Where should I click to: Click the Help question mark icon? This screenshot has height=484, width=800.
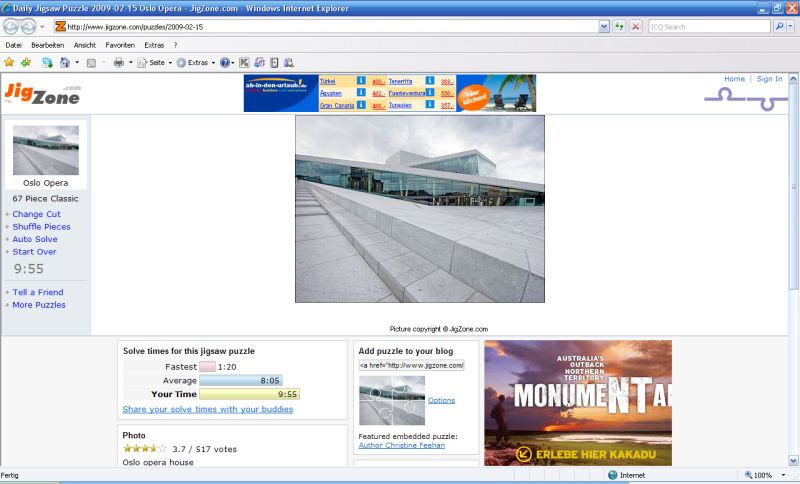tap(225, 62)
